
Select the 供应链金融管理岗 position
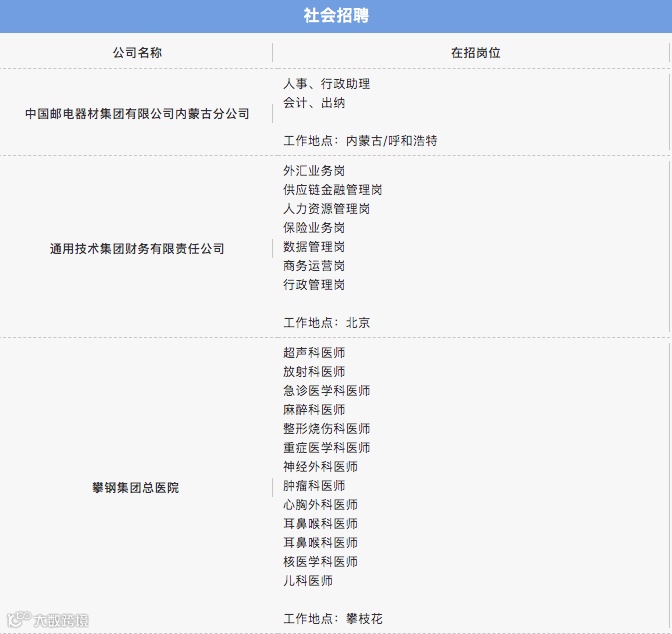point(333,189)
